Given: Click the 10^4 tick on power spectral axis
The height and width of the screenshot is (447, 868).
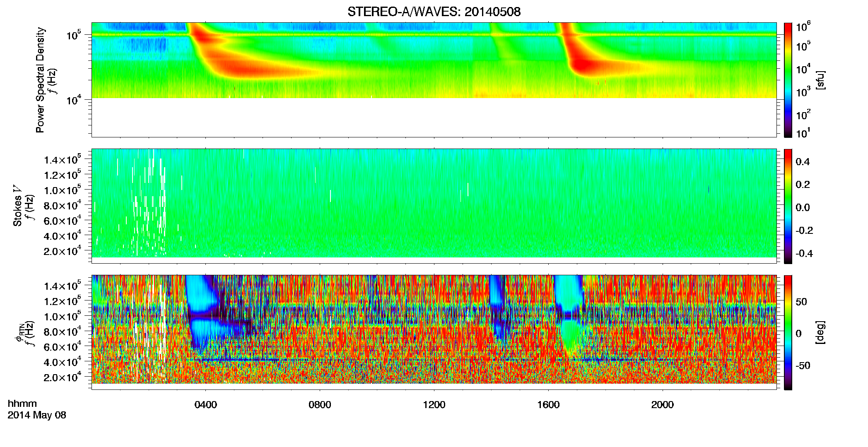Looking at the screenshot, I should point(73,100).
